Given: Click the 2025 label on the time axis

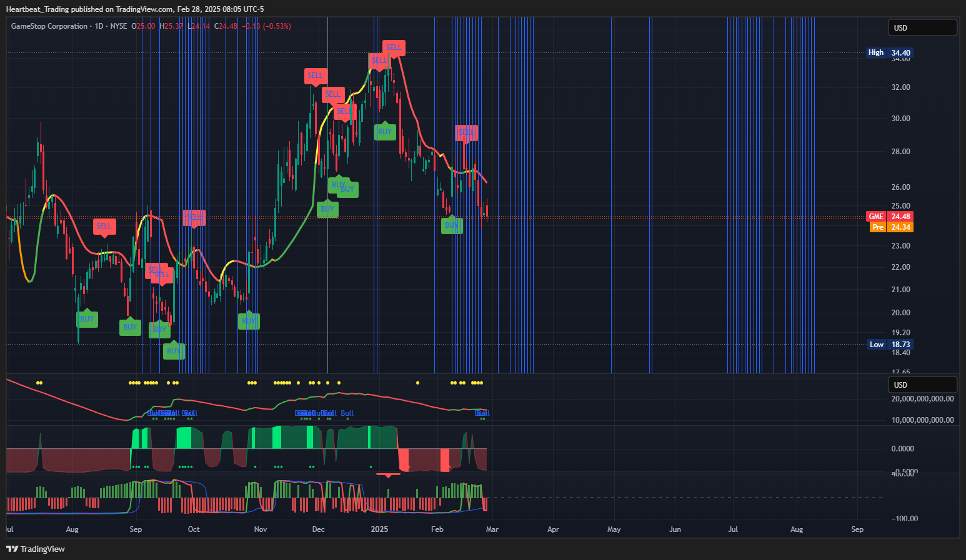Looking at the screenshot, I should pyautogui.click(x=379, y=529).
